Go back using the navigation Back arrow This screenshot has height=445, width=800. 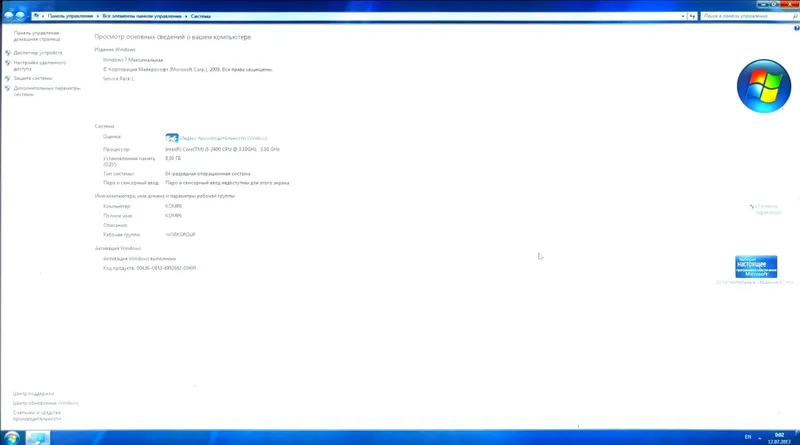tap(9, 16)
